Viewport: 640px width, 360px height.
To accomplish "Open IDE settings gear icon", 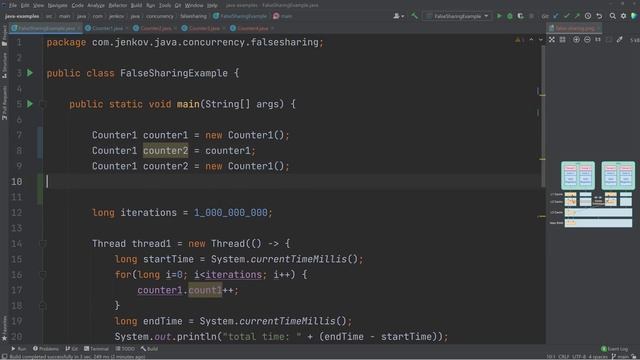I will [623, 16].
